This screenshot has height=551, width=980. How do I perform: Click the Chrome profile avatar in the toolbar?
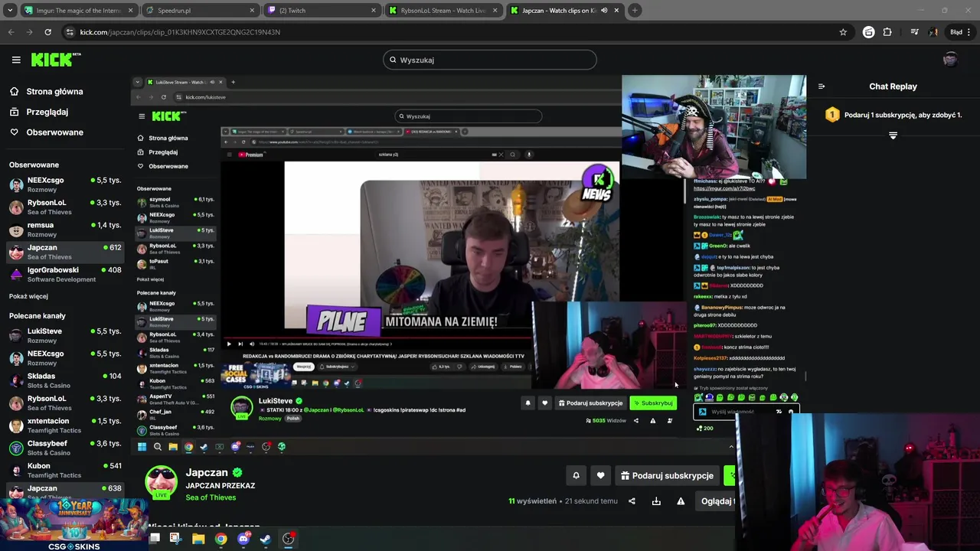click(x=933, y=32)
